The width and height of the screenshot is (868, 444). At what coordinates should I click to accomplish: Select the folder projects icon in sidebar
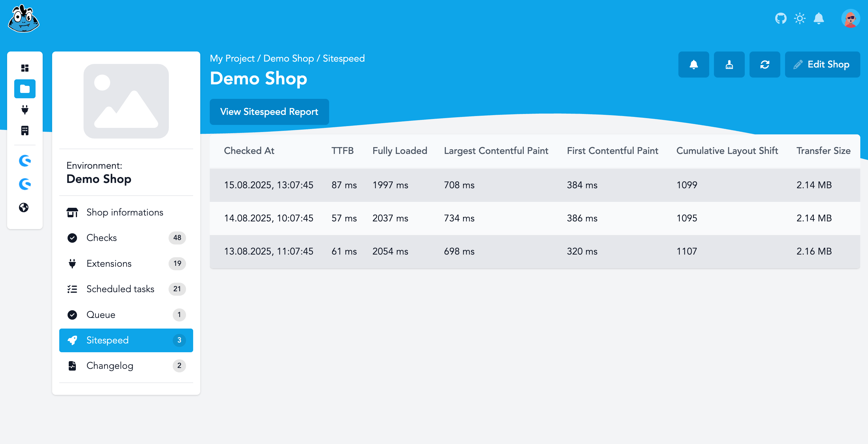tap(25, 89)
